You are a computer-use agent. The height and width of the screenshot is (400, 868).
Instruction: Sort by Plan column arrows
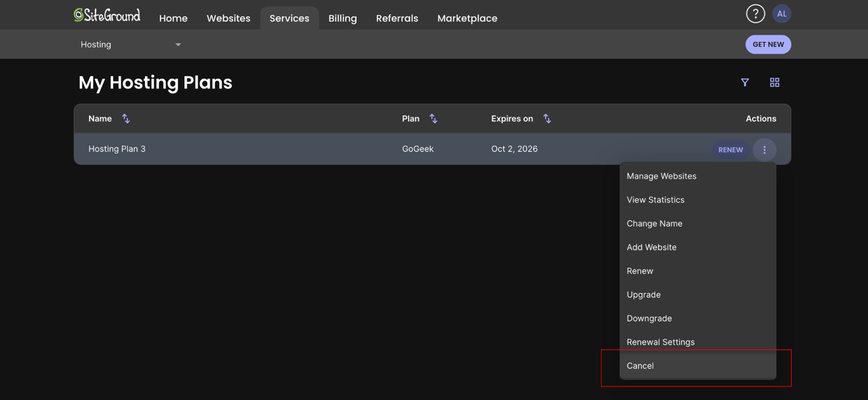click(x=433, y=119)
